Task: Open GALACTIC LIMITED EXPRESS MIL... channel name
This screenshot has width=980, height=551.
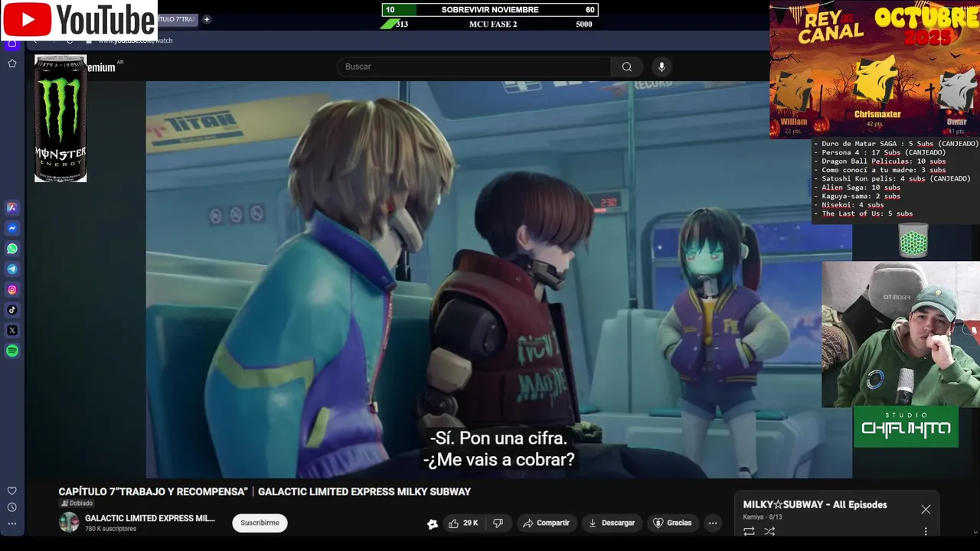Action: (150, 518)
